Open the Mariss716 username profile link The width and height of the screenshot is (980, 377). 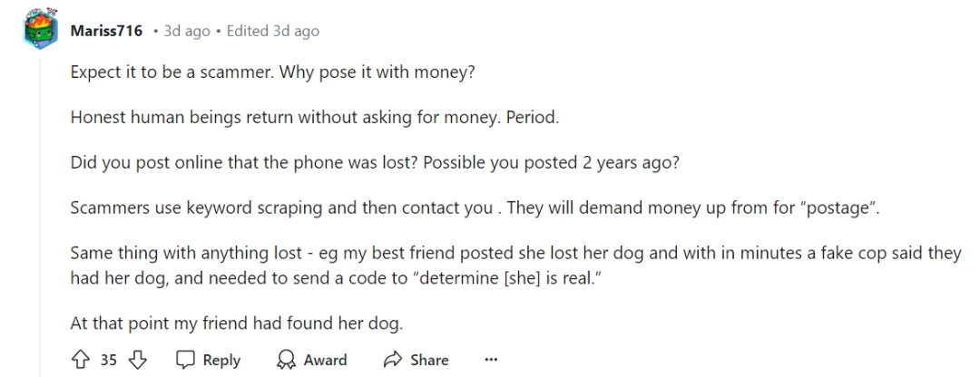click(106, 31)
